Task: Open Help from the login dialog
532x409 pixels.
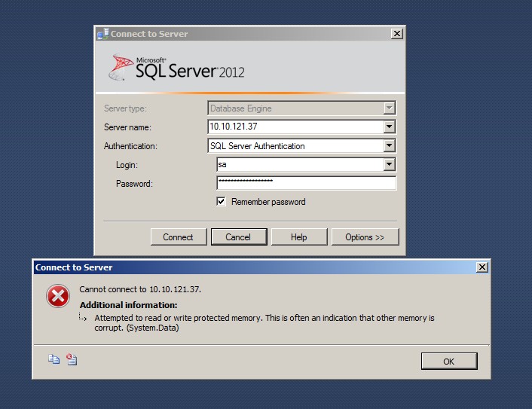Action: click(x=299, y=237)
